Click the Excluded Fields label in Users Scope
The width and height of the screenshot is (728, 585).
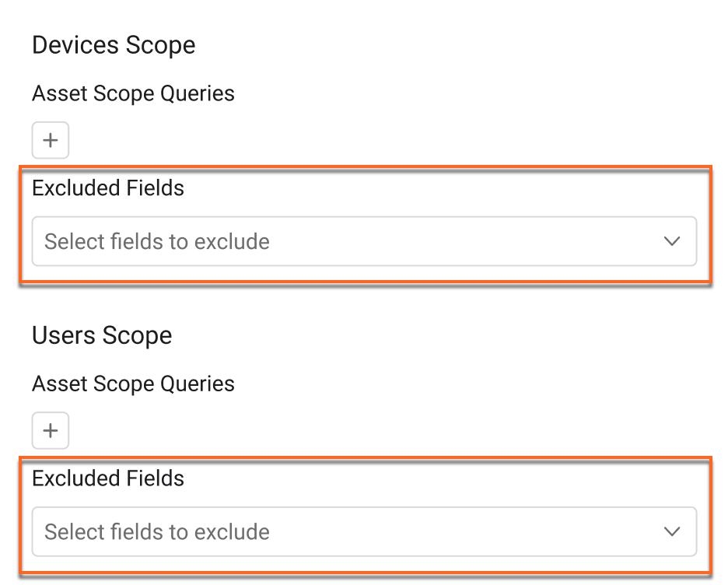click(107, 478)
